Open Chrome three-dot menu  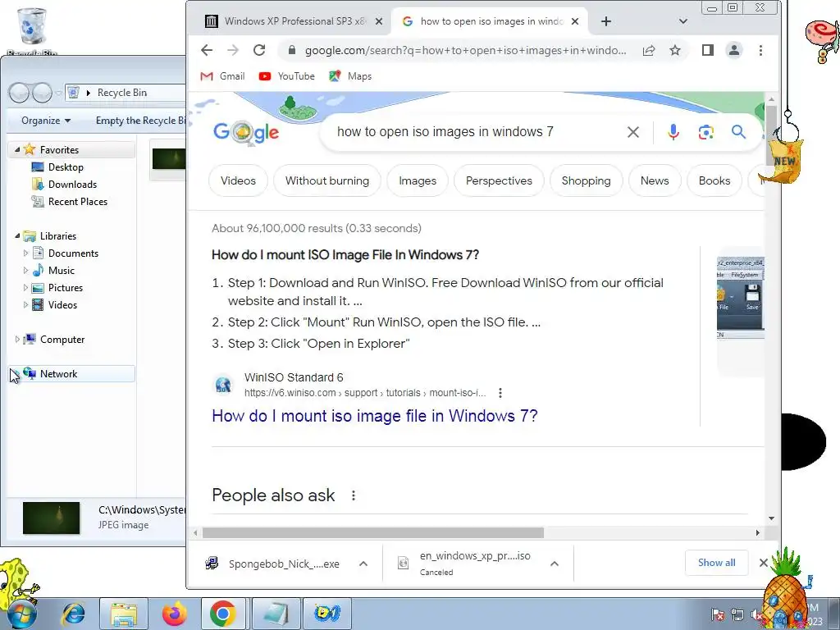pyautogui.click(x=760, y=50)
